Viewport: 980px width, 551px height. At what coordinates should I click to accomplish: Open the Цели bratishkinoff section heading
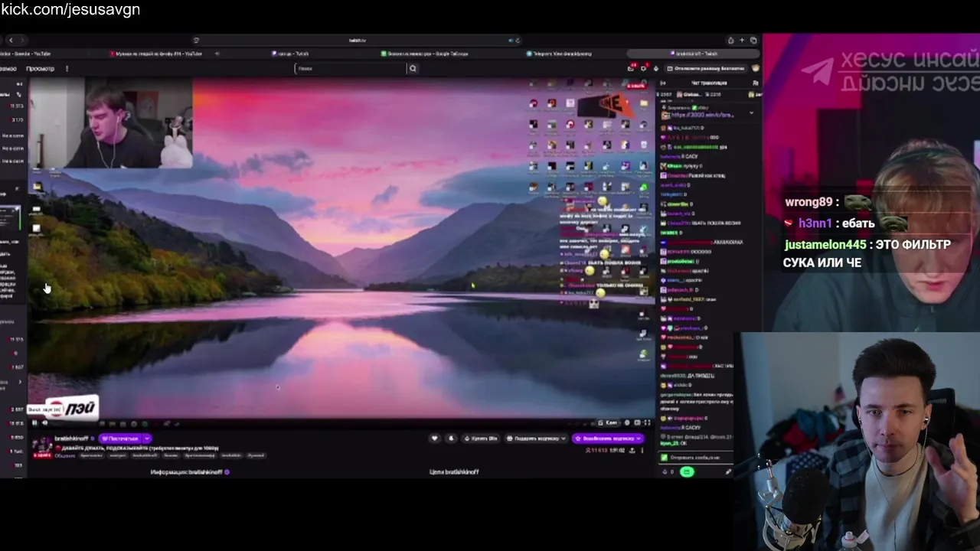coord(454,472)
